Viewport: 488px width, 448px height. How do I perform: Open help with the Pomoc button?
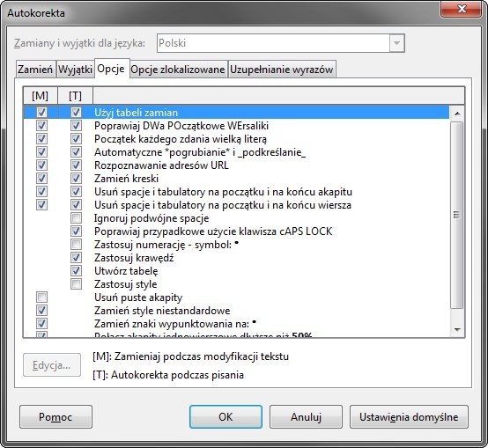click(x=55, y=416)
